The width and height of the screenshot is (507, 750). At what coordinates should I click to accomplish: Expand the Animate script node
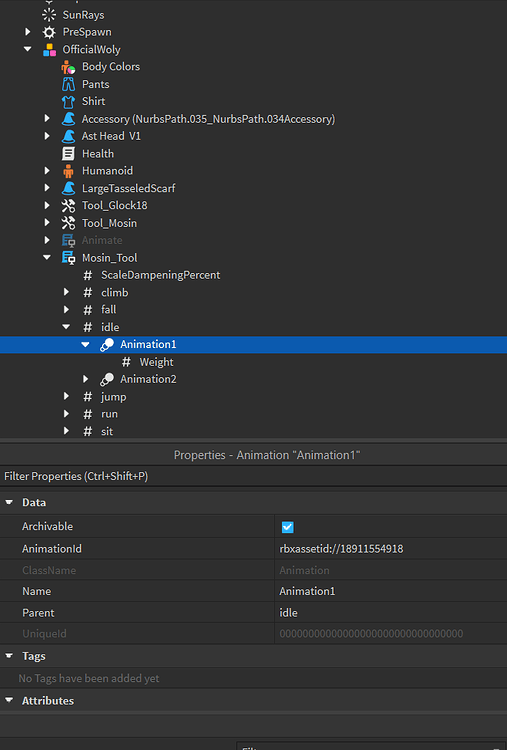click(47, 240)
